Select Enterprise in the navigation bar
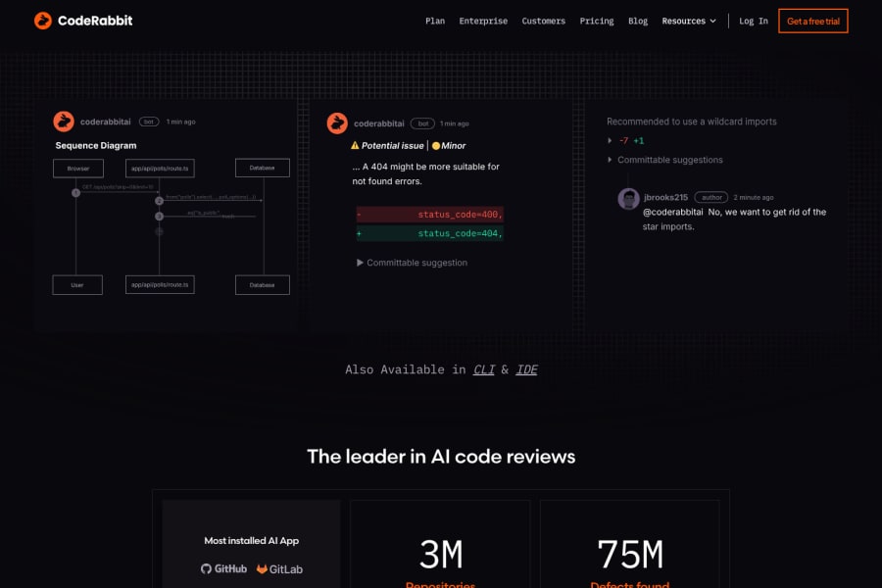Viewport: 882px width, 588px height. click(x=483, y=21)
